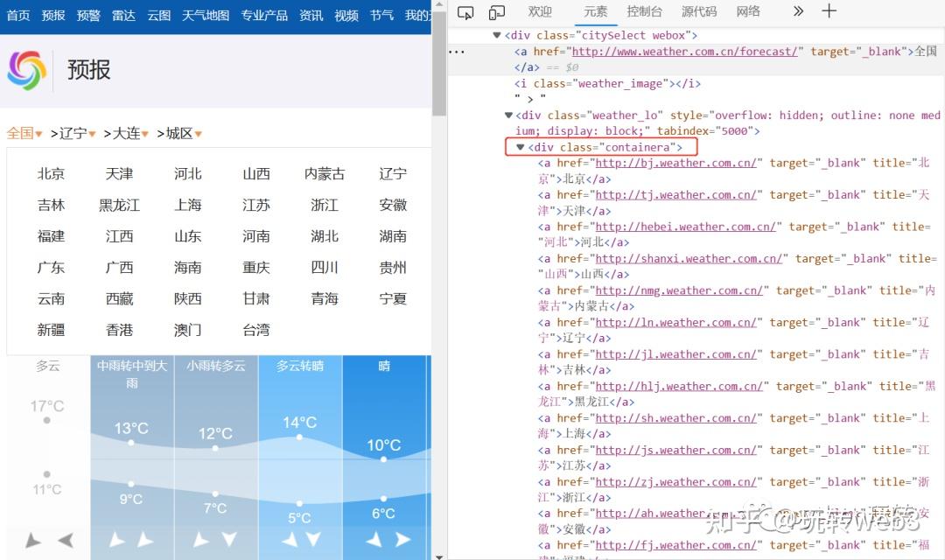Open the three-dot node menu in Elements tree
945x560 pixels.
click(x=457, y=51)
